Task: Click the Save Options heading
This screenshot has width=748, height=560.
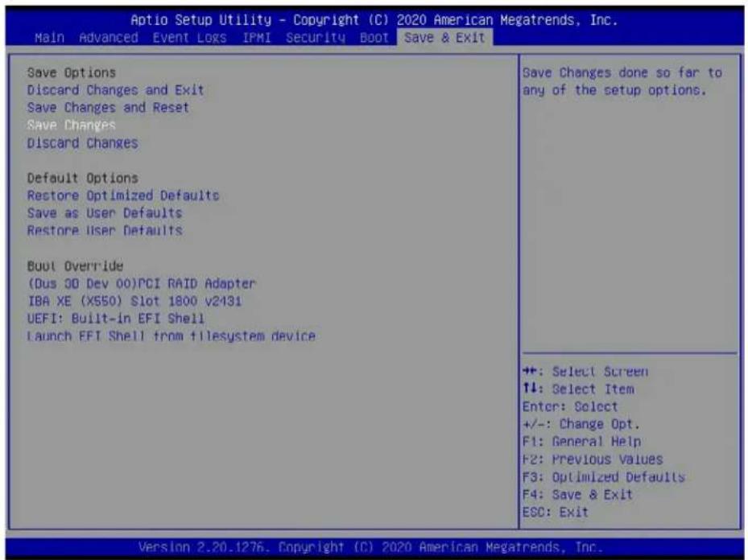Action: (72, 73)
